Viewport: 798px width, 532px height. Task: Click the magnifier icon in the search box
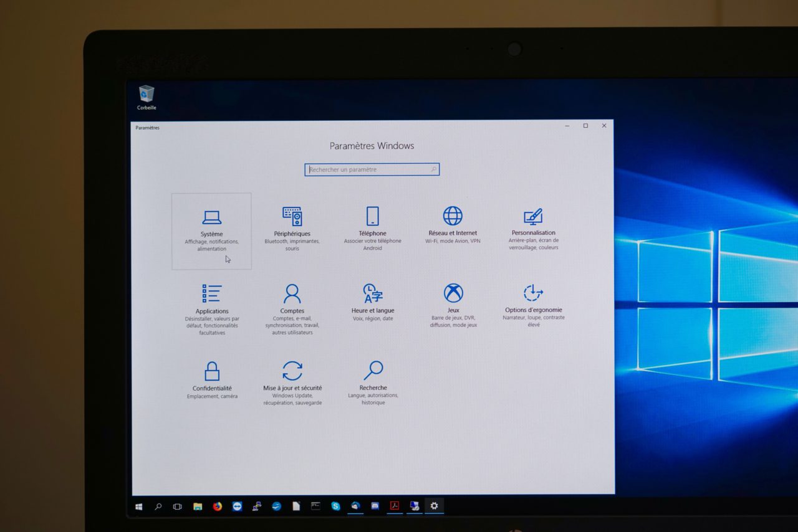click(x=433, y=169)
